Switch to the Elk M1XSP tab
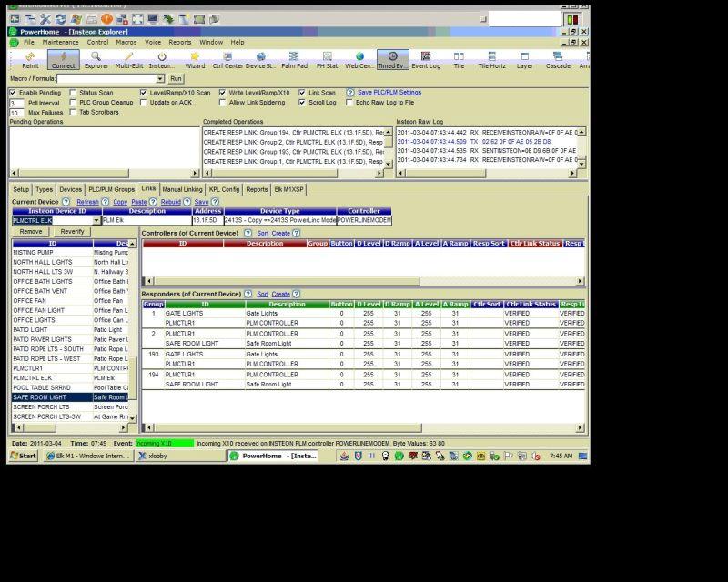The width and height of the screenshot is (728, 582). click(288, 189)
